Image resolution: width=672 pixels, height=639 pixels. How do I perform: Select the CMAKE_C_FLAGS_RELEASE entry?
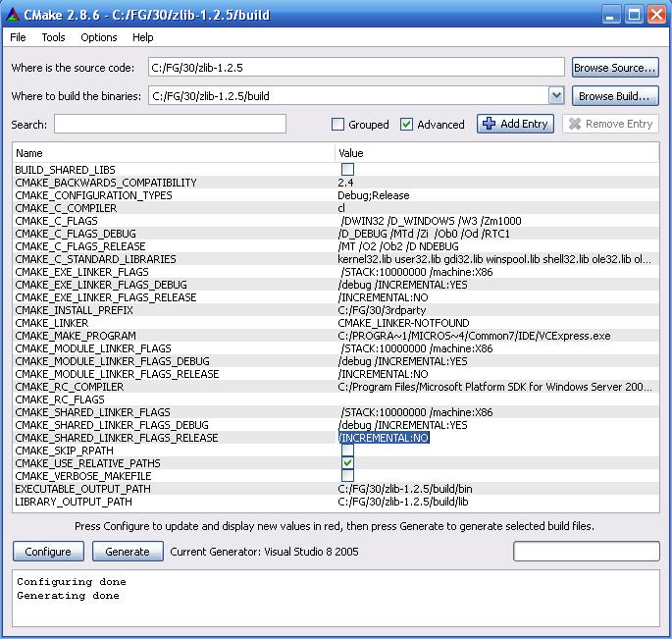pos(80,246)
